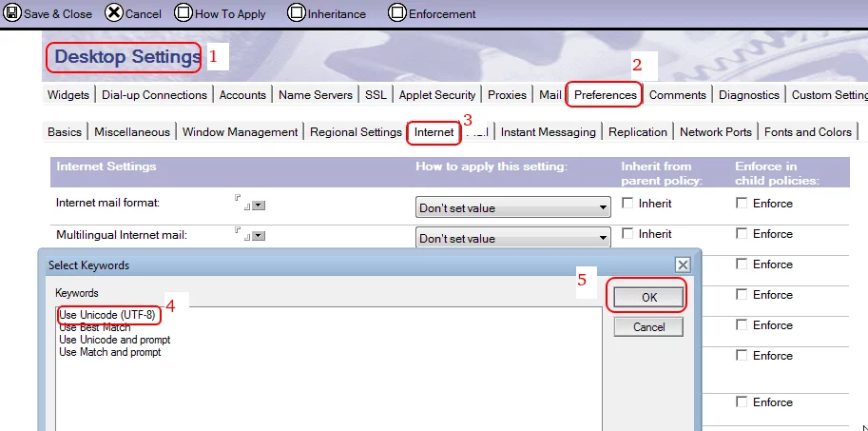Choose Use Best Match keyword
This screenshot has width=868, height=431.
click(x=95, y=327)
